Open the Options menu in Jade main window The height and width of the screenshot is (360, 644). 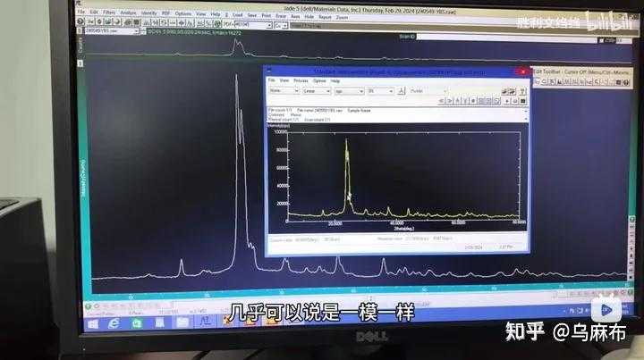pos(183,13)
